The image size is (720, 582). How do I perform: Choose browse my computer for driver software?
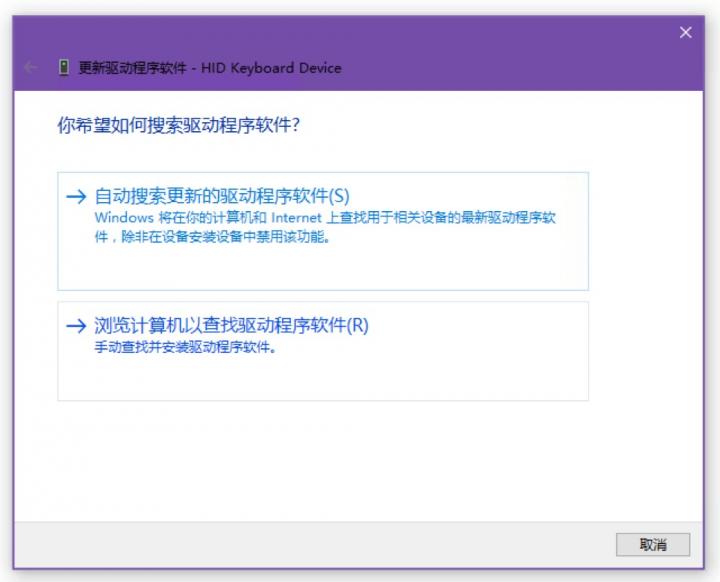tap(323, 351)
